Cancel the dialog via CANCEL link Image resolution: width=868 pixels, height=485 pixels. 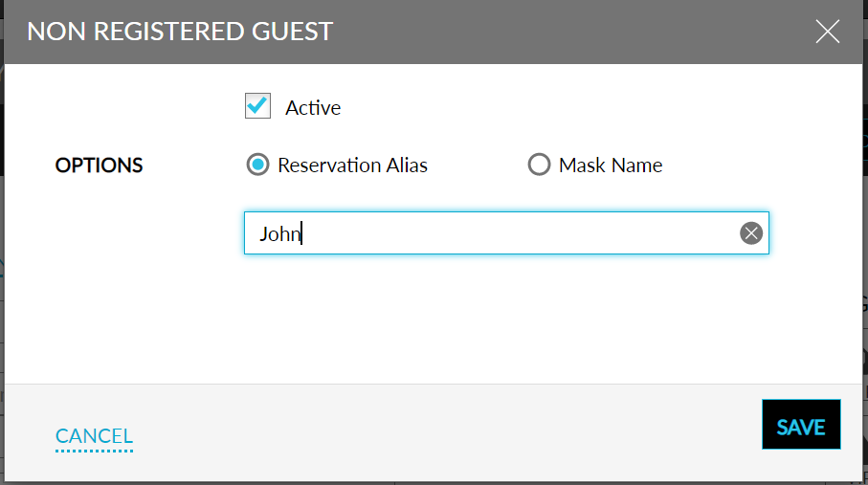tap(94, 436)
